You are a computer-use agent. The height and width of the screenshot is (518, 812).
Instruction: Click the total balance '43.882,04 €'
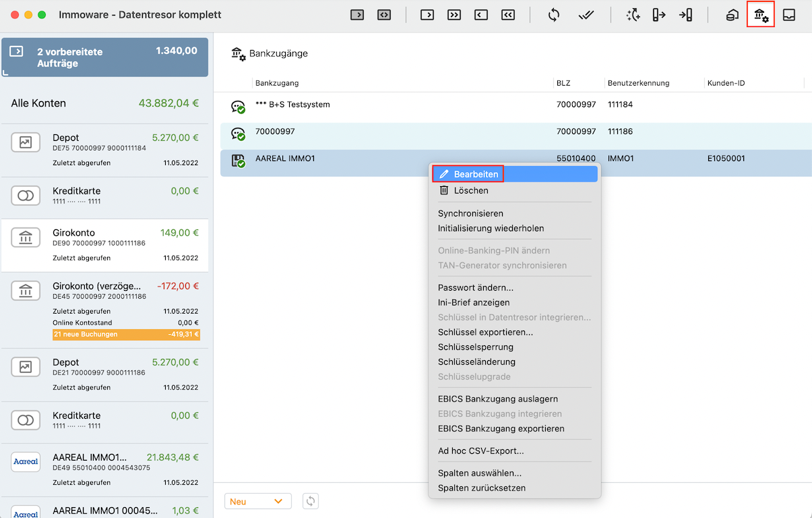pyautogui.click(x=168, y=103)
